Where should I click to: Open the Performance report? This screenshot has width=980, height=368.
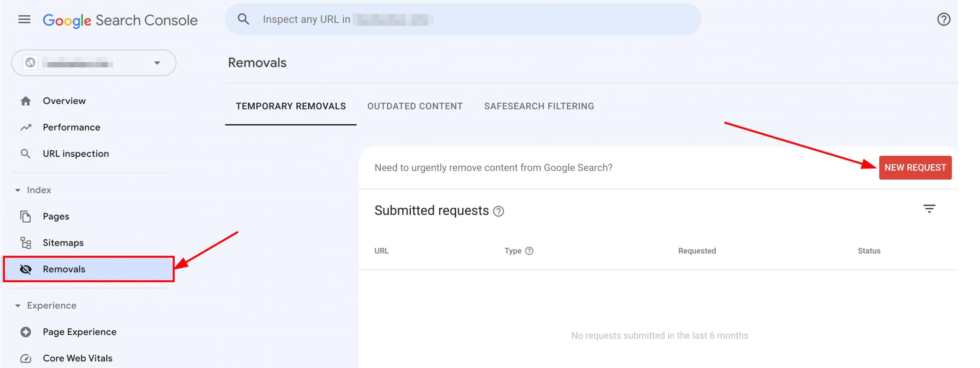click(x=72, y=127)
